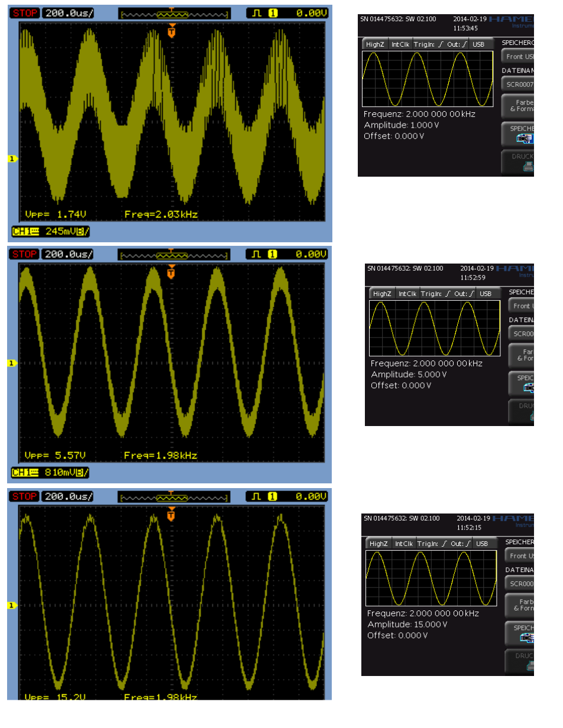The width and height of the screenshot is (563, 728).
Task: Select the HighZ tab on the 11:52:15 generator screen
Action: coord(378,544)
